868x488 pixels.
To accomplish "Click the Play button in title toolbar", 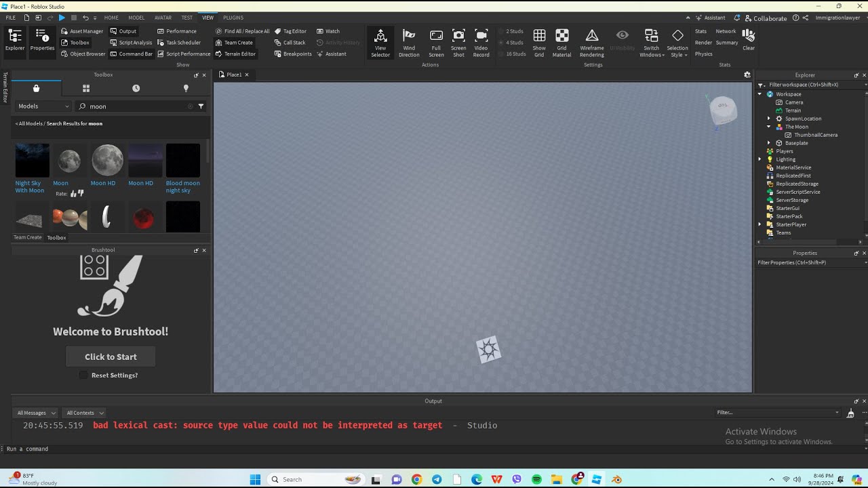I will 62,18.
